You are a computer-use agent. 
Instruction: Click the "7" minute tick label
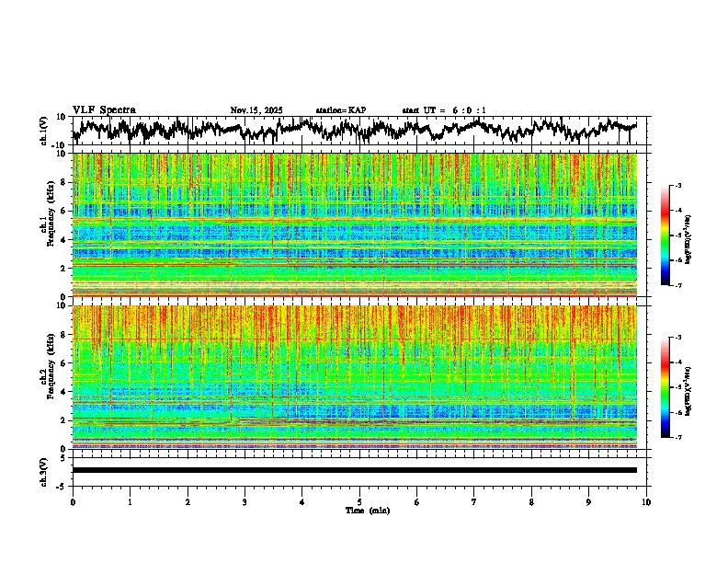tap(474, 502)
